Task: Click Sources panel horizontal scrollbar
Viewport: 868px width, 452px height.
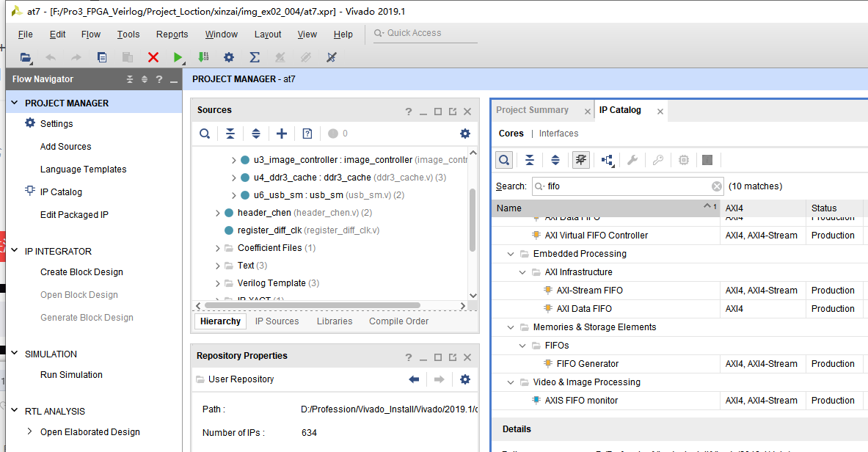Action: click(x=313, y=305)
